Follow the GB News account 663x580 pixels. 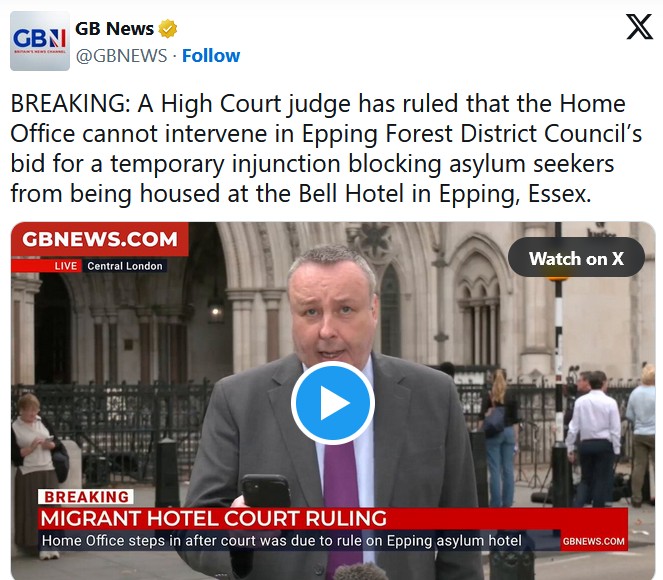211,56
